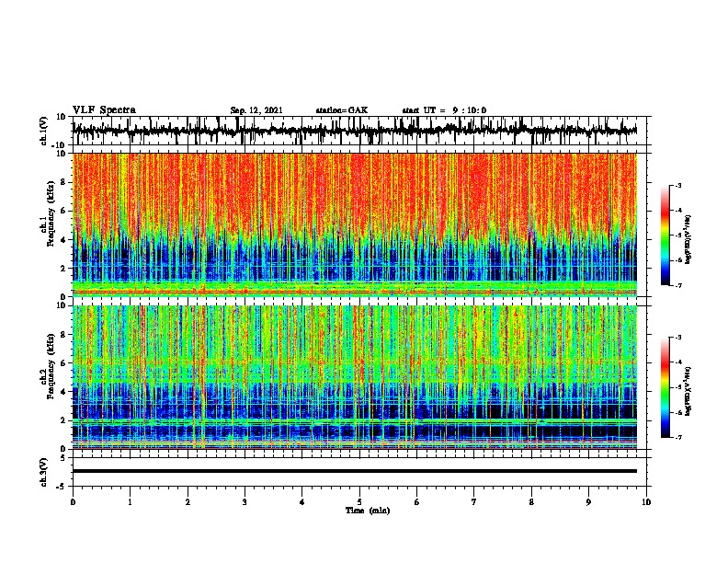The height and width of the screenshot is (563, 728).
Task: Click the ch.2 color scale bar
Action: coord(665,387)
